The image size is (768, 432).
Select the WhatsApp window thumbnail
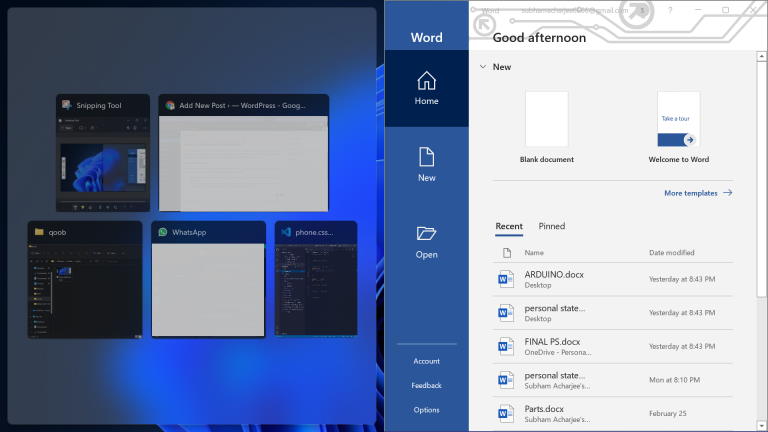(208, 286)
